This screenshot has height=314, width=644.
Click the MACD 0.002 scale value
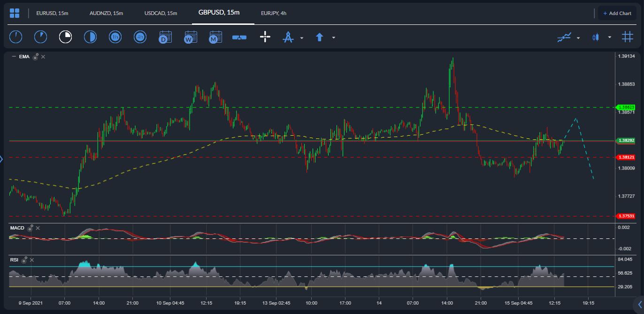click(x=624, y=228)
